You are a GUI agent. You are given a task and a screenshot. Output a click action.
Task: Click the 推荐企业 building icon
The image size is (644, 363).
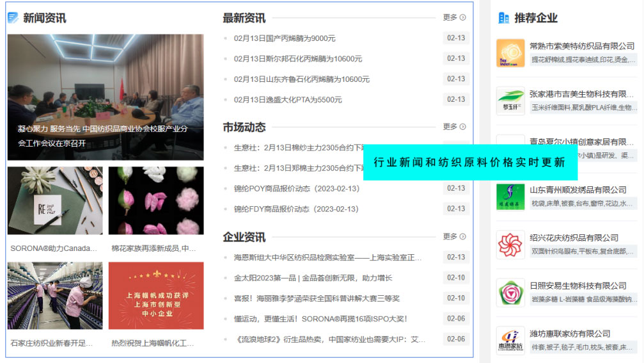tap(504, 18)
